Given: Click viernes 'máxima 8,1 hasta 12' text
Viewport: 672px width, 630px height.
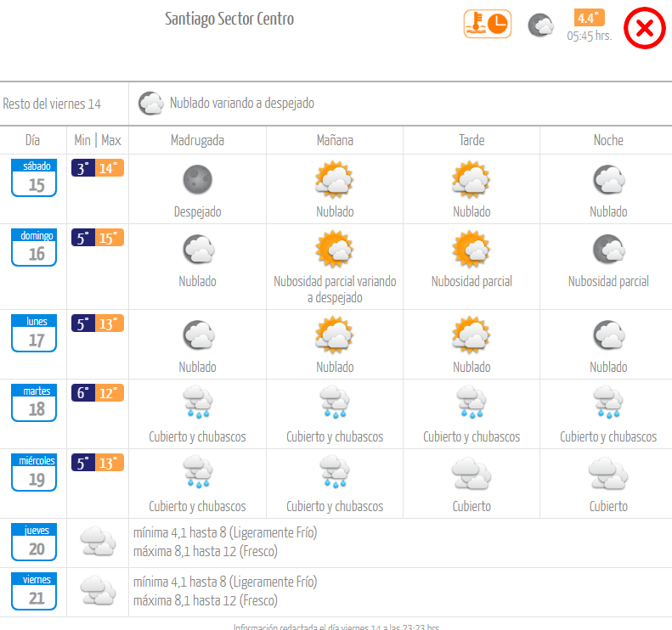Looking at the screenshot, I should coord(206,600).
